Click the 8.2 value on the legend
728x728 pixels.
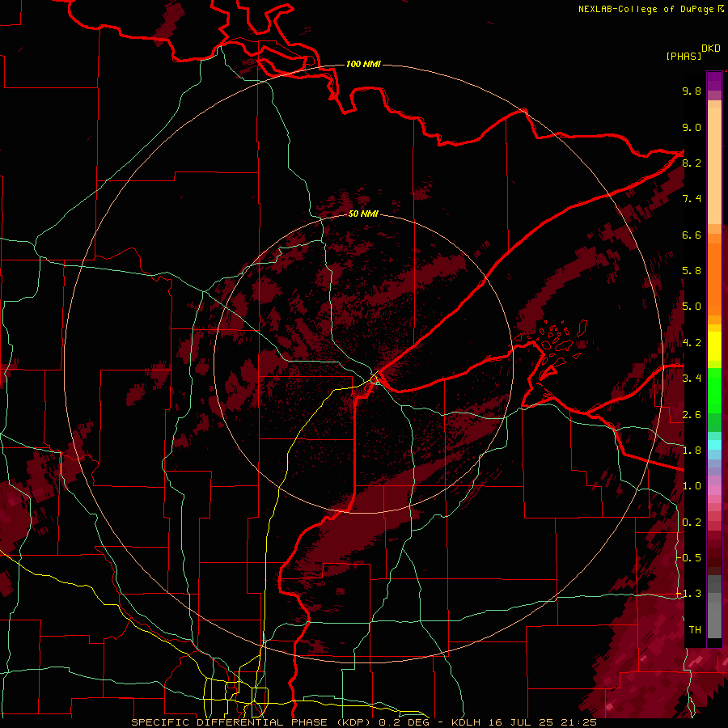point(692,163)
